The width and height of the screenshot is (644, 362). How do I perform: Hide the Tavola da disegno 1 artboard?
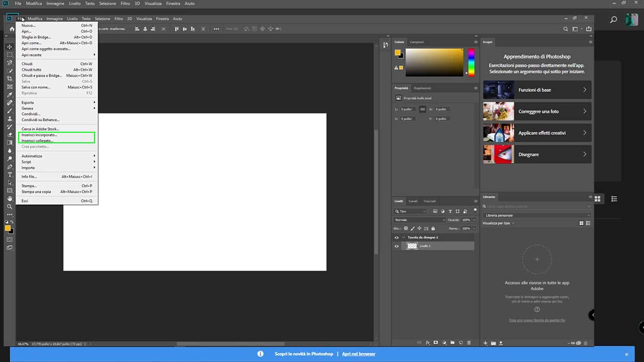pyautogui.click(x=396, y=237)
